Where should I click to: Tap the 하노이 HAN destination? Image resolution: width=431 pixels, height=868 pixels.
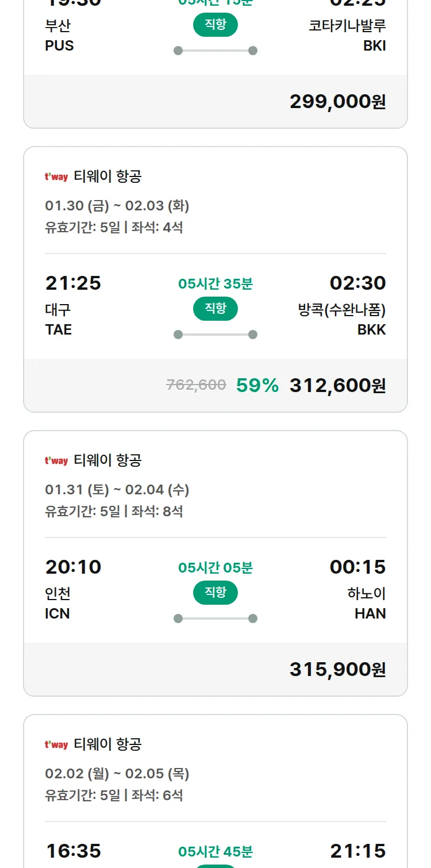366,604
